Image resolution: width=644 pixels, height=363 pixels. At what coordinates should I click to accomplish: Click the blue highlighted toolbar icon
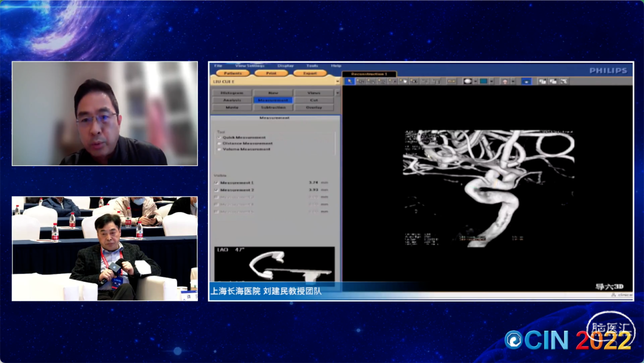(x=526, y=81)
